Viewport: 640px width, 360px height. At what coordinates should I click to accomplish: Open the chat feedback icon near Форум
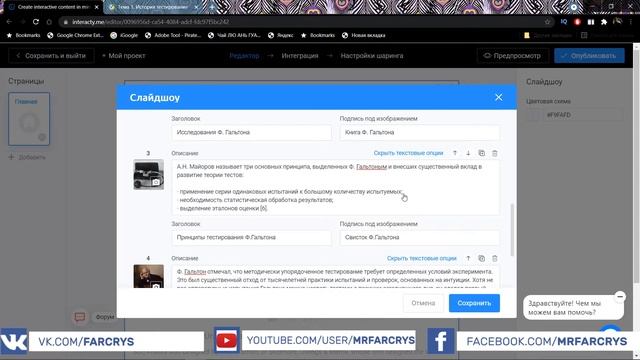point(80,317)
